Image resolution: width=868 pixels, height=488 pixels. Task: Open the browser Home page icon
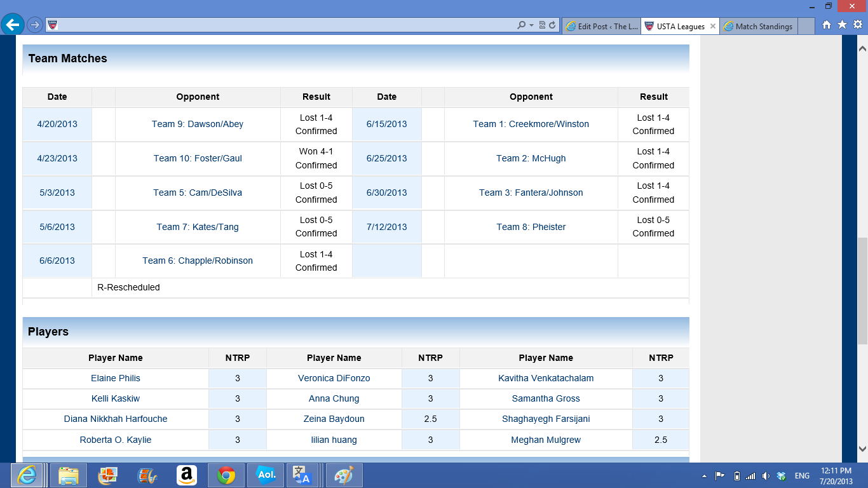point(827,25)
